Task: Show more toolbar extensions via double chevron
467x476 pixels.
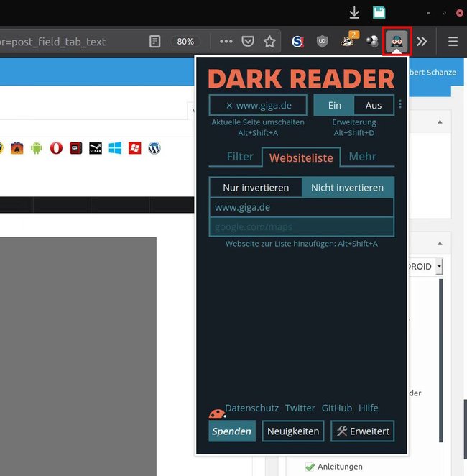Action: pyautogui.click(x=422, y=41)
